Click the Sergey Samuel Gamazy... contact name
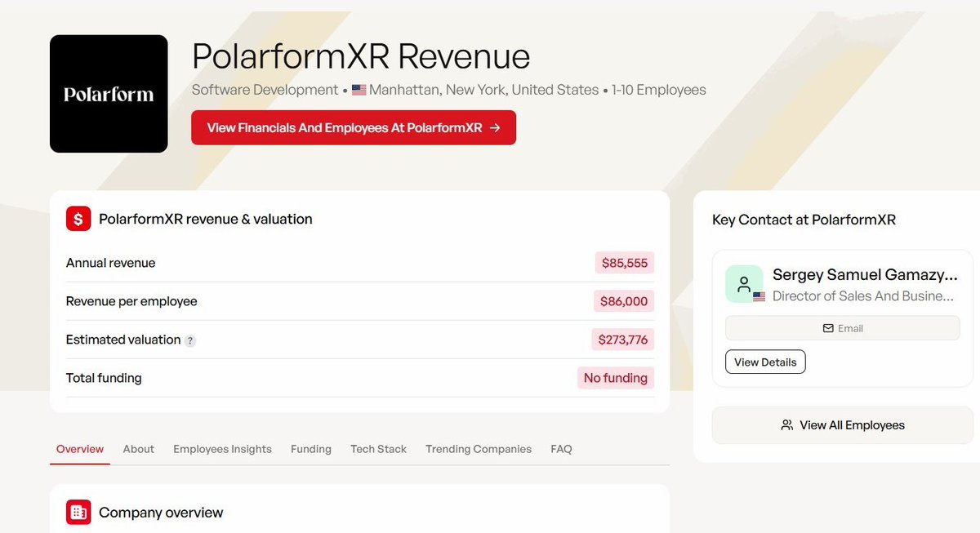Image resolution: width=980 pixels, height=533 pixels. 866,275
